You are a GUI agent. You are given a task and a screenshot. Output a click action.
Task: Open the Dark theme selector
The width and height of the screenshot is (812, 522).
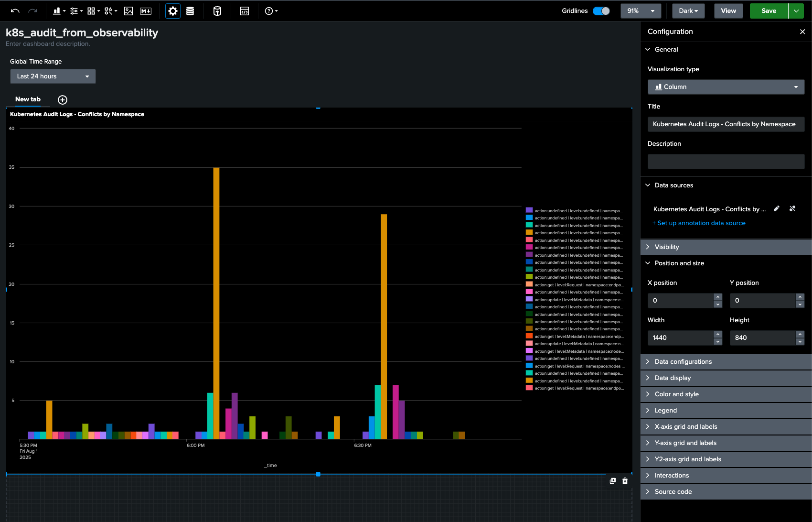tap(688, 11)
